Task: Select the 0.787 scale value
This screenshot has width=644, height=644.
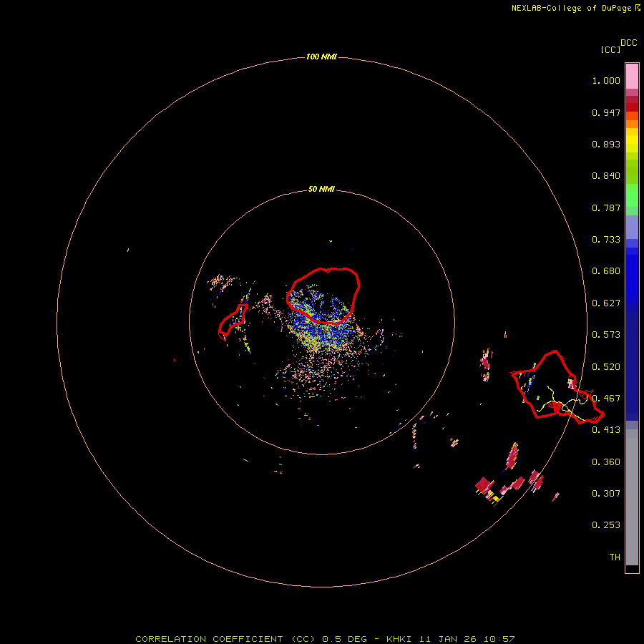Action: coord(606,208)
